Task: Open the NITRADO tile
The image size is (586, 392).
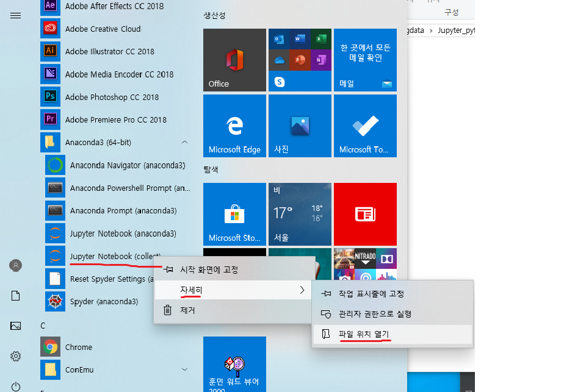Action: (x=365, y=258)
